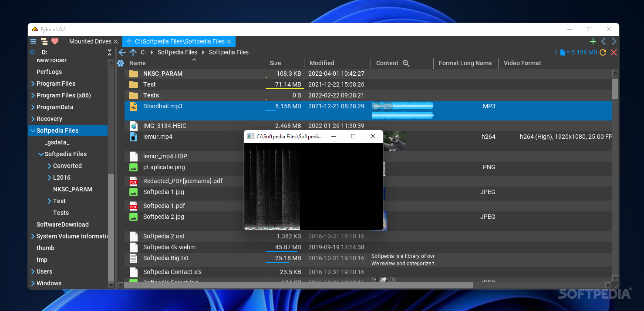This screenshot has width=644, height=311.
Task: Select _gsdata_ in the folder tree
Action: [57, 142]
